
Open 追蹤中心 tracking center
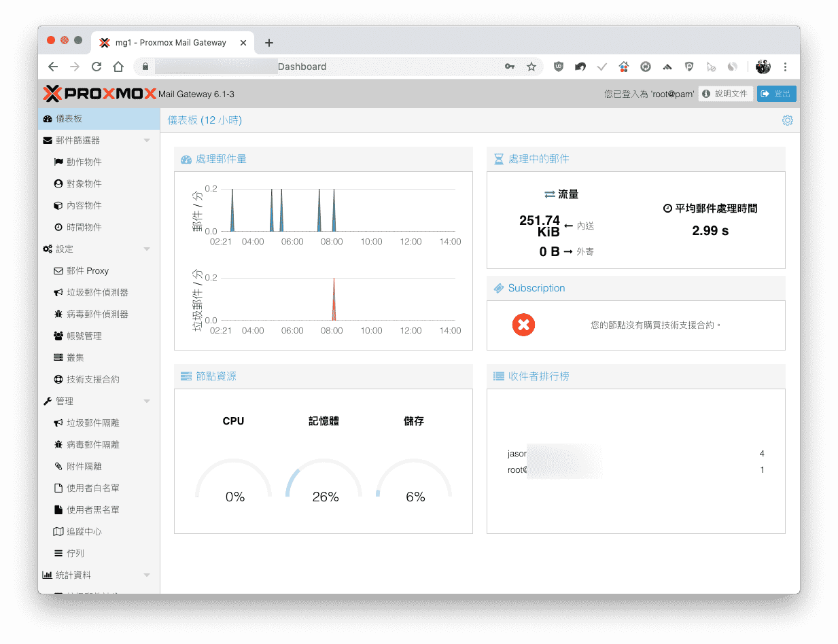click(99, 531)
